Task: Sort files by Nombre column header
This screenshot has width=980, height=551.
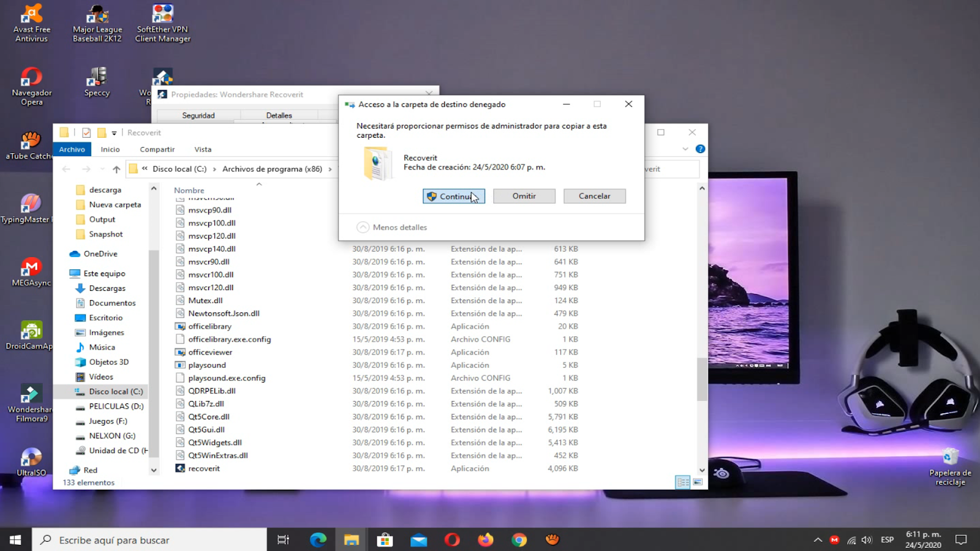Action: 189,190
